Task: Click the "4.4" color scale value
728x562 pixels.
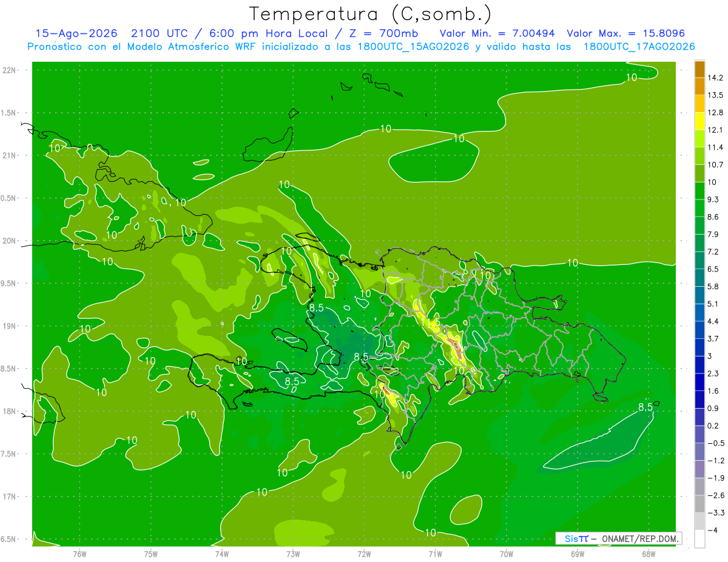Action: 713,321
